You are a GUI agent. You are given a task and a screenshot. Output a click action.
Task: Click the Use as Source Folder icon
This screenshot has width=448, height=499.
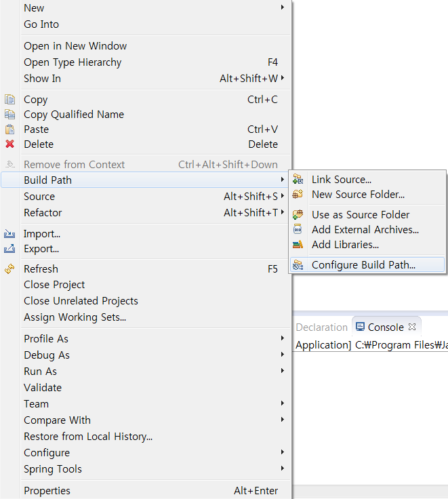[x=298, y=214]
